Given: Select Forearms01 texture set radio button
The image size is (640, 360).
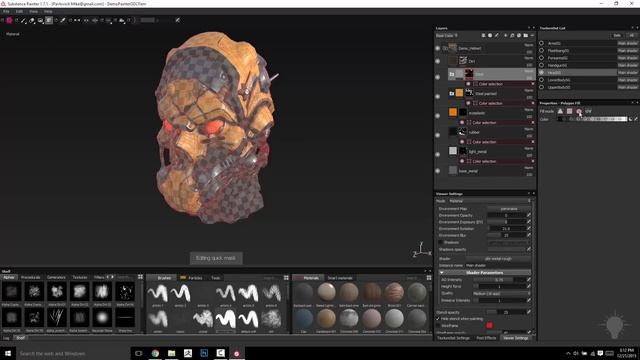Looking at the screenshot, I should (542, 58).
